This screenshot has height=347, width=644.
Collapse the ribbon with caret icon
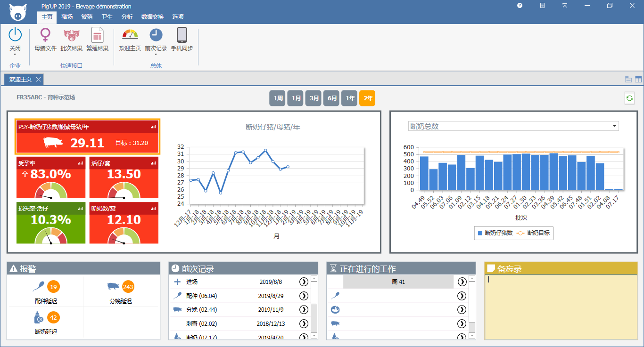(x=565, y=6)
